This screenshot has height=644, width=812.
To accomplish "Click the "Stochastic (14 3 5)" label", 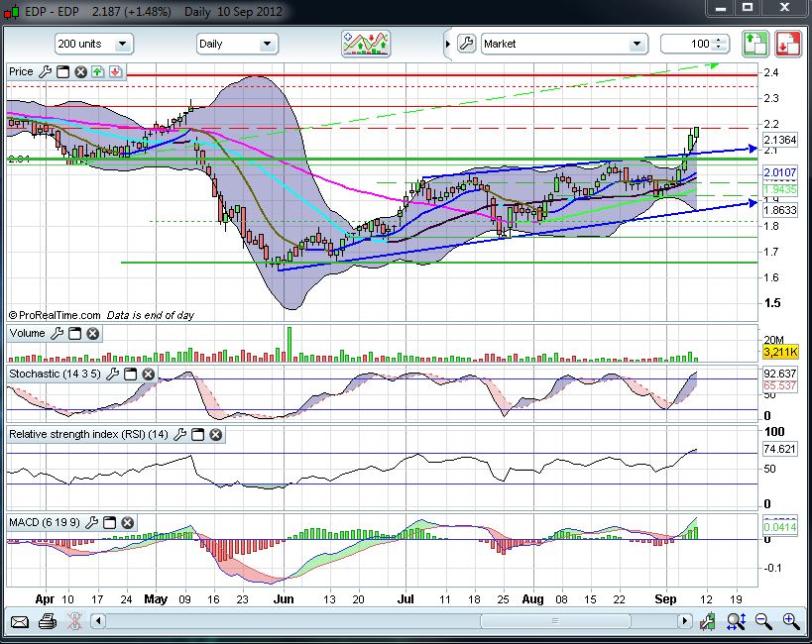I will pyautogui.click(x=55, y=374).
